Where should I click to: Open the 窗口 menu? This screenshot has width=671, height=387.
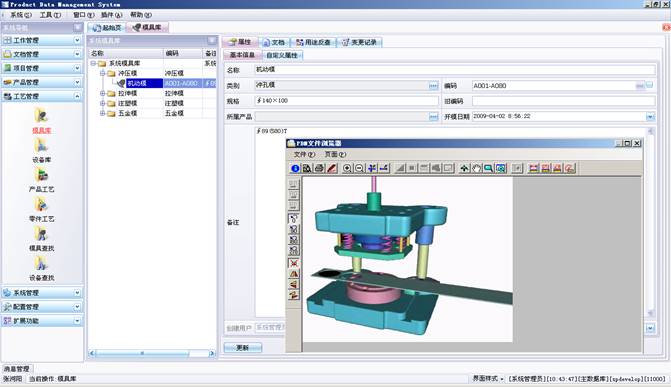coord(83,15)
